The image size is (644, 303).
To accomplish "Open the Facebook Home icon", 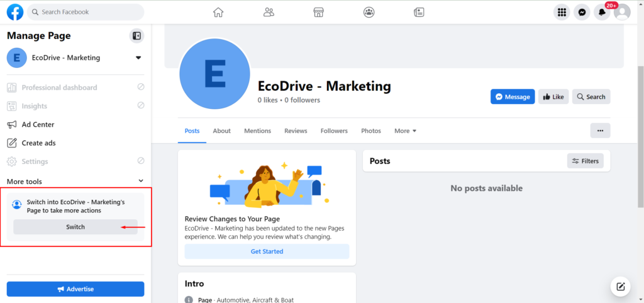I will tap(218, 13).
